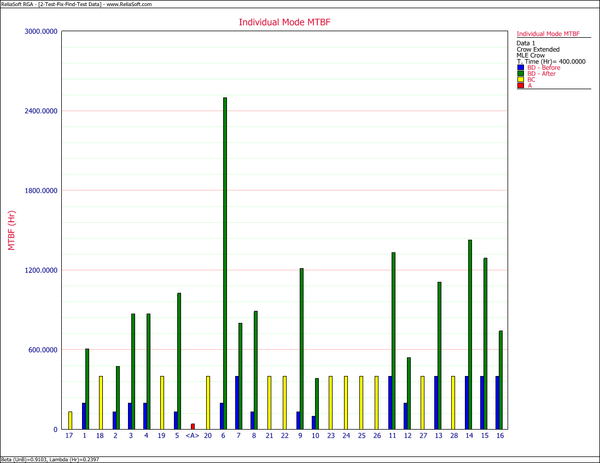
Task: Click the 'MTBF (Hr)' y-axis label
Action: (12, 231)
